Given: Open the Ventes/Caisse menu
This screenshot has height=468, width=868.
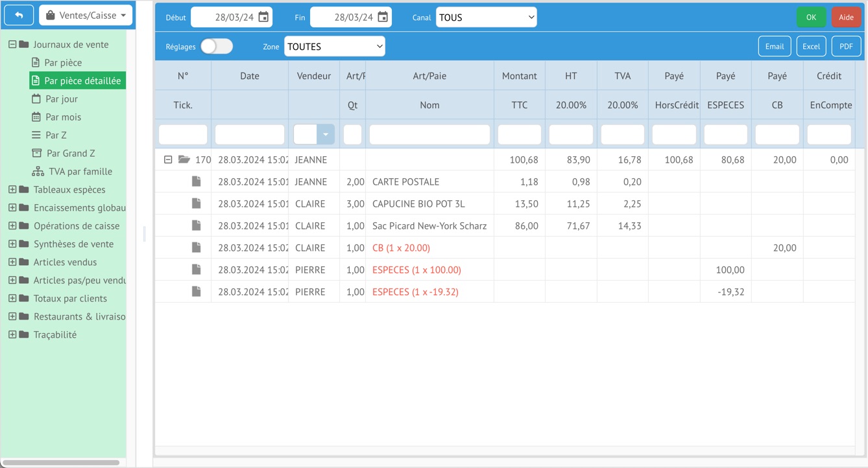Looking at the screenshot, I should [86, 16].
